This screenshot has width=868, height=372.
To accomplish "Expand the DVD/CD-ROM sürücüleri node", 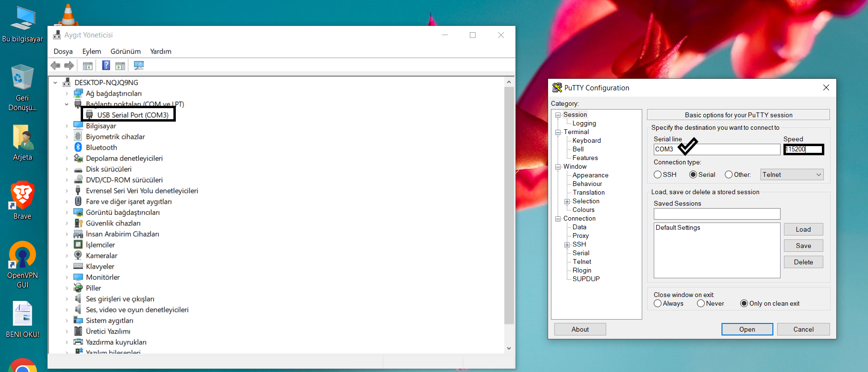I will pos(66,180).
